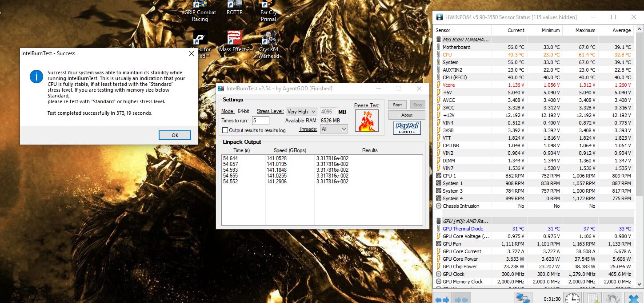Click the Average column header
Screen dimensions: 644x303
pyautogui.click(x=616, y=30)
